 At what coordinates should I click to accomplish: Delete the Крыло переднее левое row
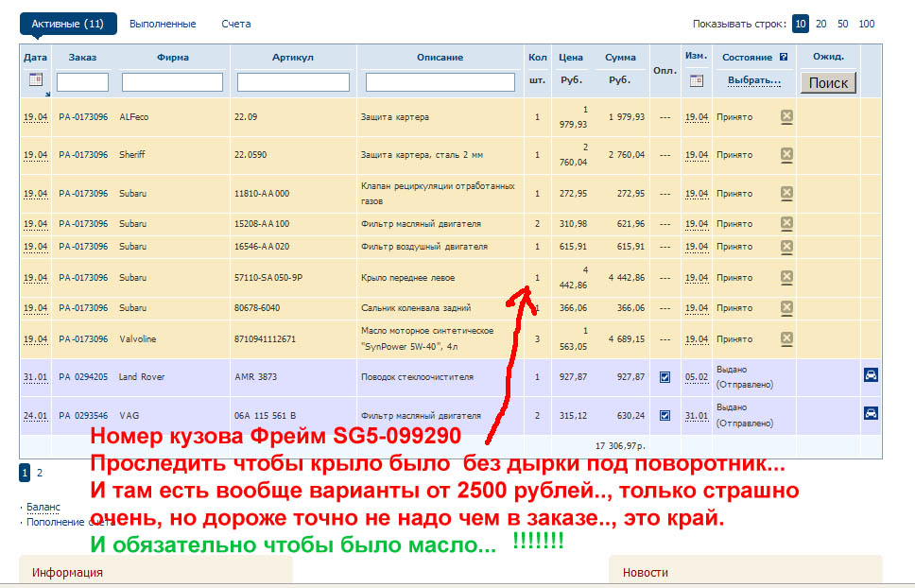786,278
